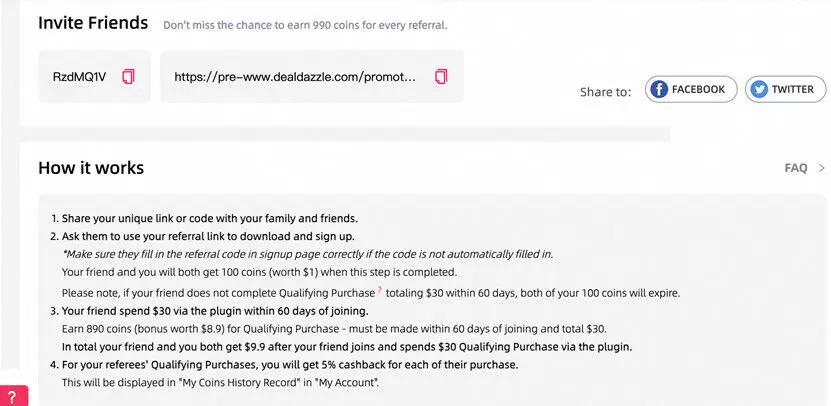This screenshot has width=831, height=406.
Task: Click step 1 about sharing your link
Action: [x=205, y=218]
